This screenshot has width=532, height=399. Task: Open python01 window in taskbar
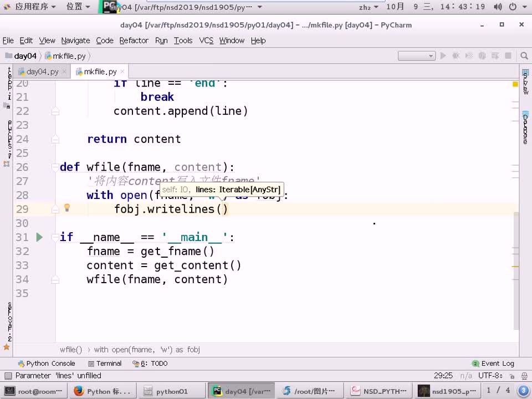[172, 391]
